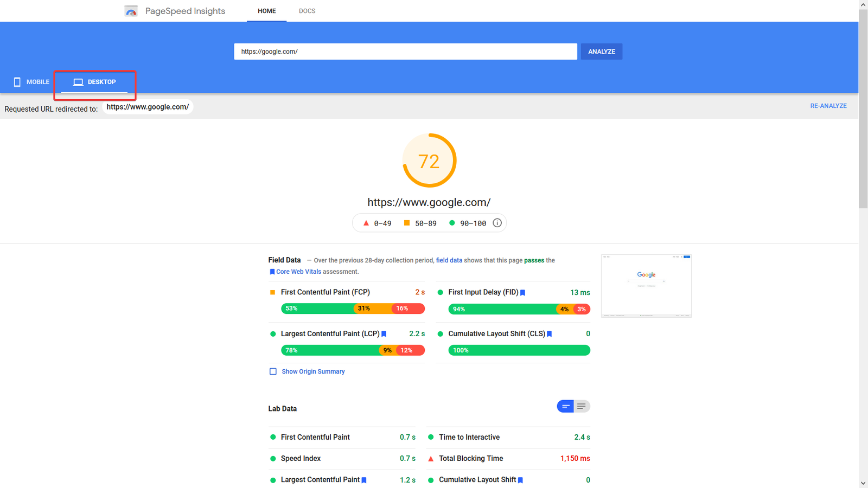Click the LCP 12% red segment
The width and height of the screenshot is (868, 488).
[x=410, y=350]
